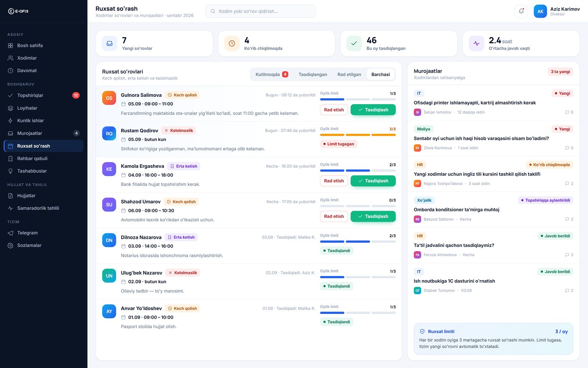Open Topshiriqlar in the sidebar
The image size is (588, 368).
point(44,95)
